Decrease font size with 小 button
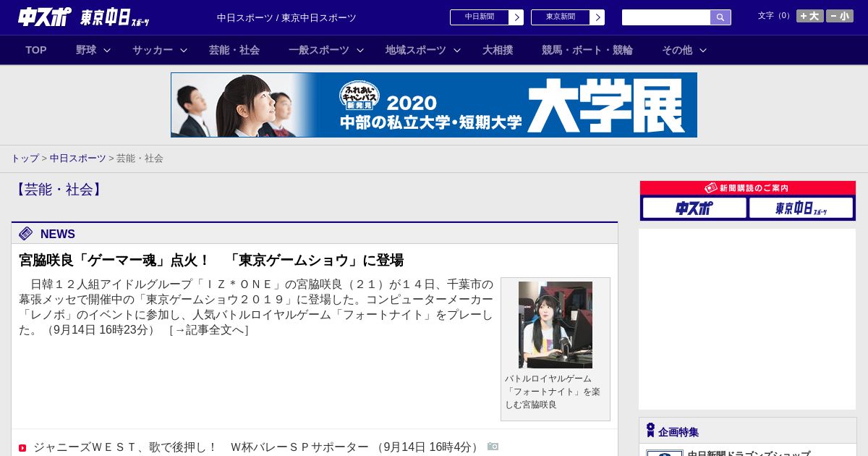868x456 pixels. tap(840, 16)
